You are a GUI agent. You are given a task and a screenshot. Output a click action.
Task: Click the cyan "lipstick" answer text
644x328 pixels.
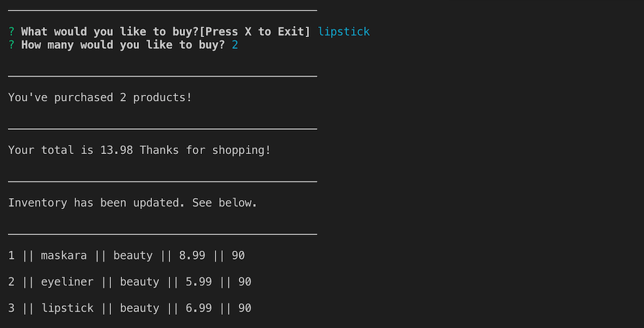[343, 32]
